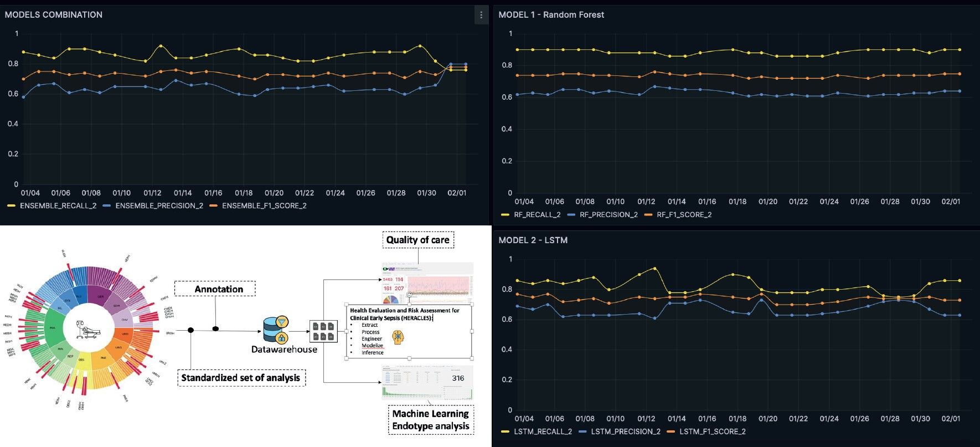Viewport: 980px width, 447px height.
Task: Open the MODEL 1 - Random Forest title menu
Action: pos(551,15)
